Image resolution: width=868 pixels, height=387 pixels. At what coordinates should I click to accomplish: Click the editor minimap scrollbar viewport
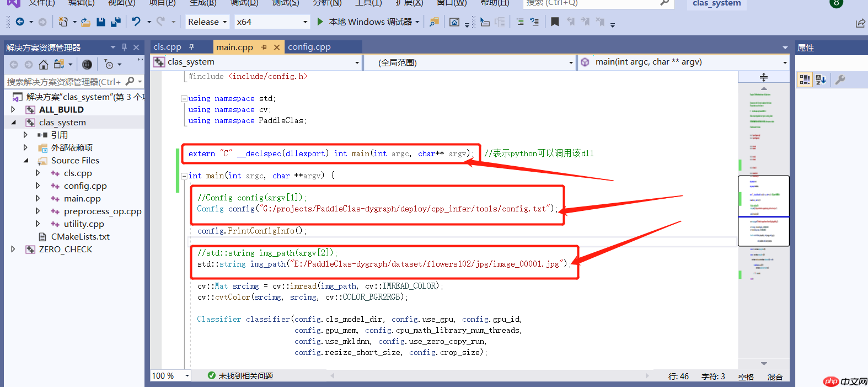(764, 211)
